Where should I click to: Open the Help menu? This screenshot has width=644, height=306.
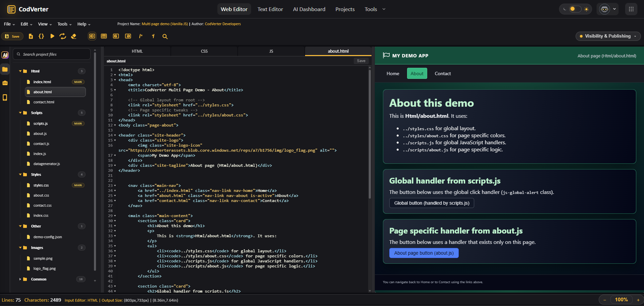84,24
